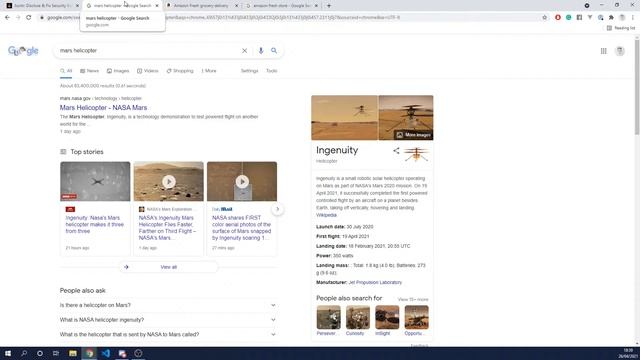This screenshot has width=640, height=360.
Task: Switch to News results
Action: click(x=89, y=71)
